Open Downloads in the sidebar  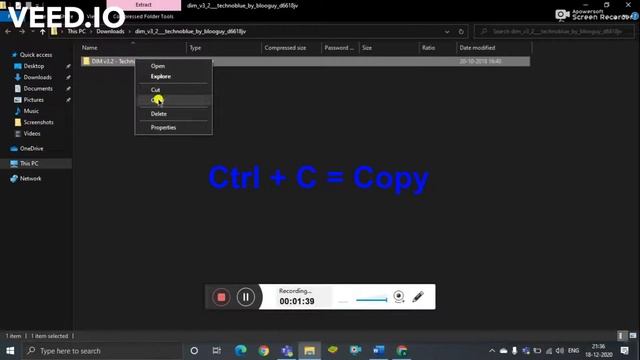point(37,77)
